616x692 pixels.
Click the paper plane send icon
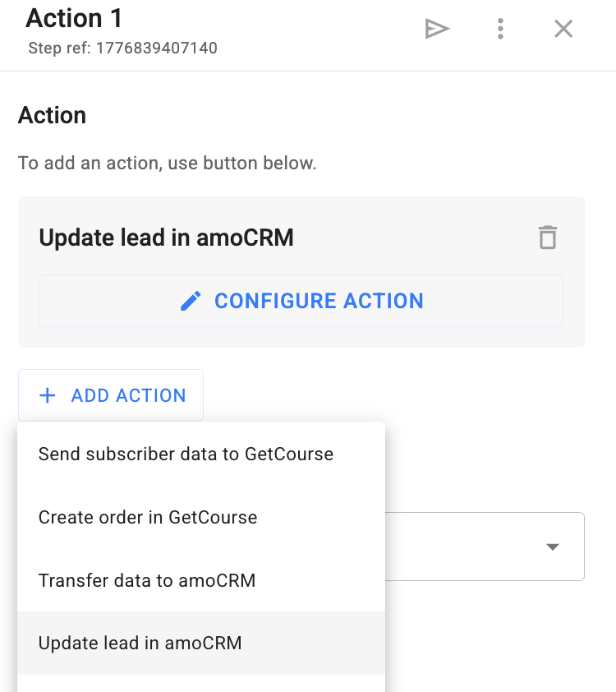coord(437,29)
